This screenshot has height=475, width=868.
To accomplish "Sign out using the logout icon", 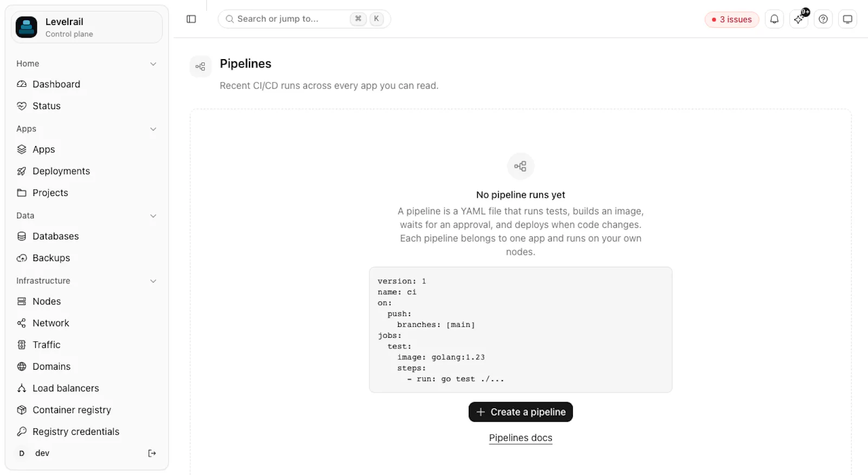I will click(152, 453).
